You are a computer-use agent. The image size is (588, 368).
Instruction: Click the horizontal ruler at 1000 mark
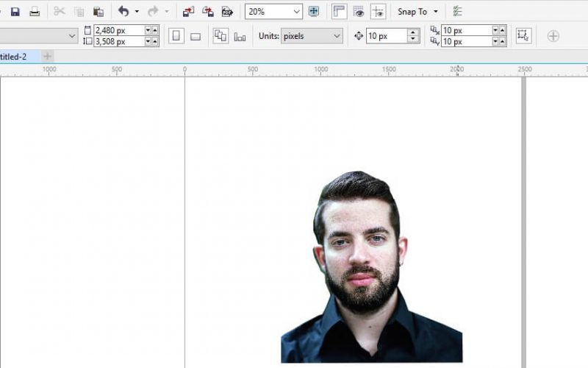tap(321, 70)
